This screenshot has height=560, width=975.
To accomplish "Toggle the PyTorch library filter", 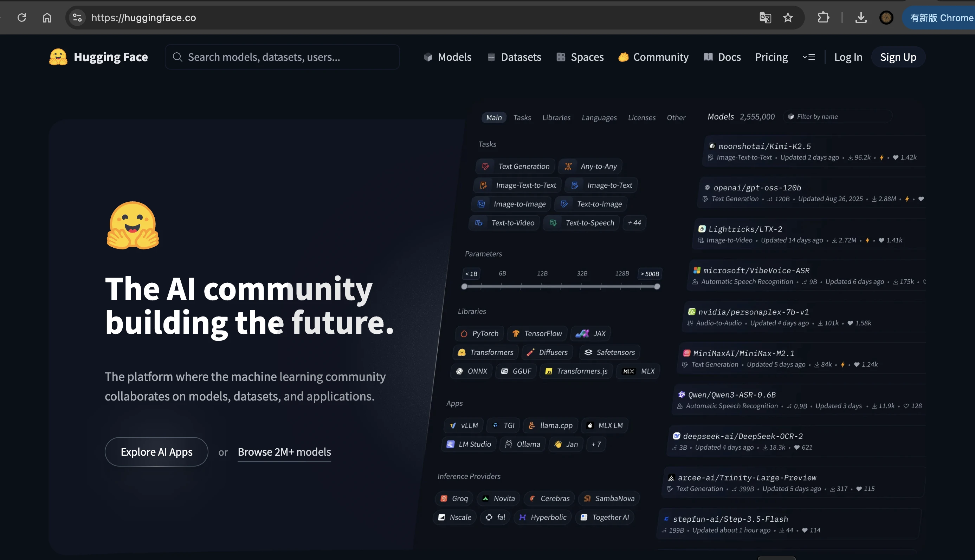I will [479, 333].
